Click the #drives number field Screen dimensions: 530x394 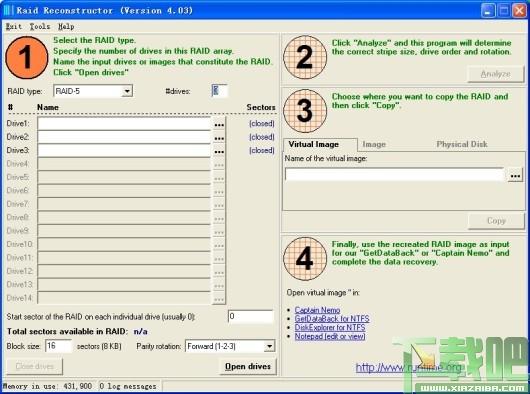click(x=219, y=91)
